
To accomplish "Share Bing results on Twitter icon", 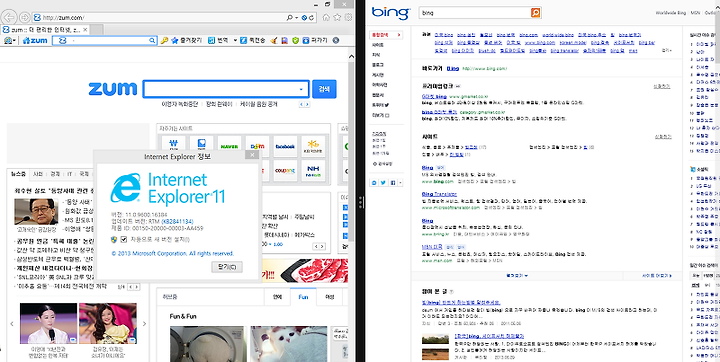I will (x=383, y=183).
